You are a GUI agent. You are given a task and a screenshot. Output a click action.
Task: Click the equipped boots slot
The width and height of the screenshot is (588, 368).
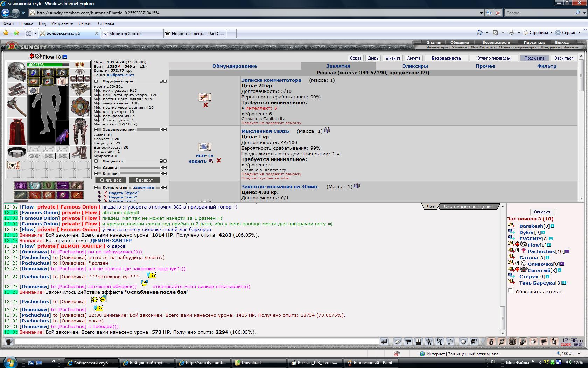[x=80, y=152]
